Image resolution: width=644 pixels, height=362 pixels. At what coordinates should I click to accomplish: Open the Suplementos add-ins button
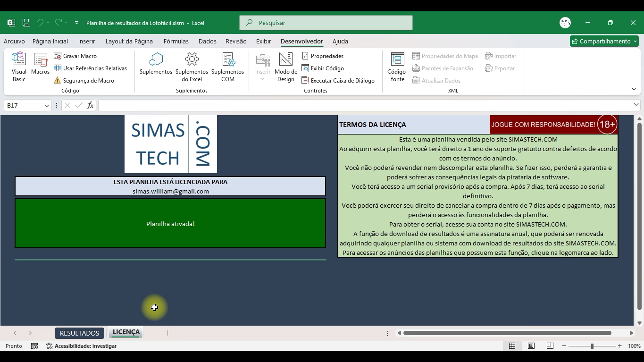(156, 64)
